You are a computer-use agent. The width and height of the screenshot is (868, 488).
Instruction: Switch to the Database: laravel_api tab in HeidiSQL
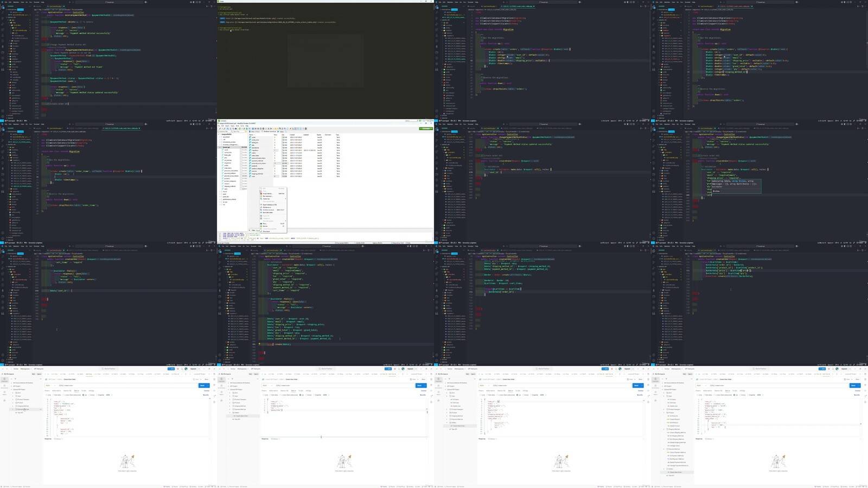click(269, 132)
